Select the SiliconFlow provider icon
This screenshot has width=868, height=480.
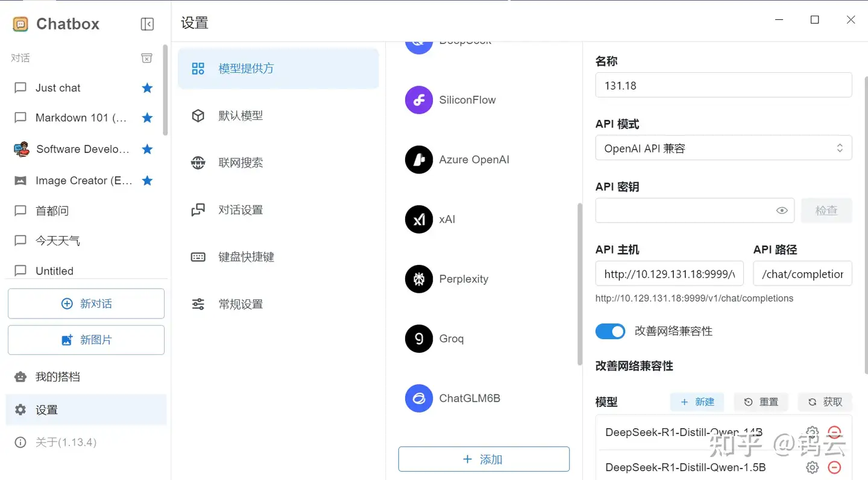pos(419,100)
